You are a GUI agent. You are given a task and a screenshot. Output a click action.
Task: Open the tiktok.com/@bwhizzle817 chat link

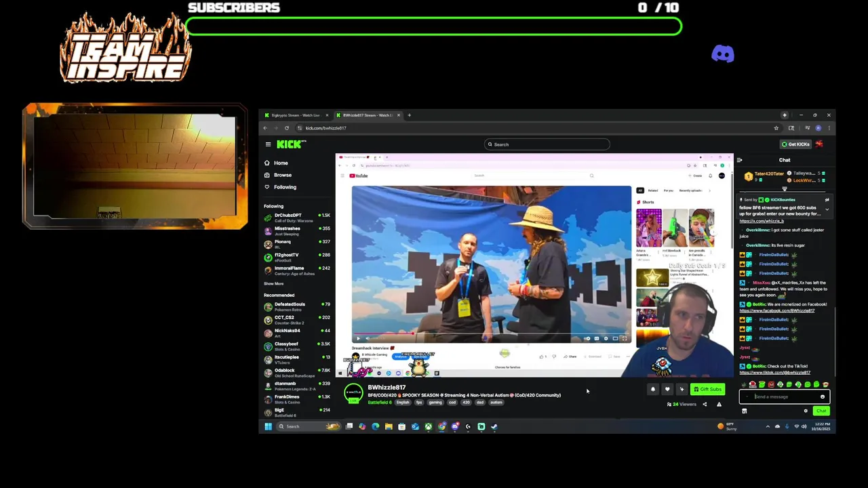(x=774, y=372)
